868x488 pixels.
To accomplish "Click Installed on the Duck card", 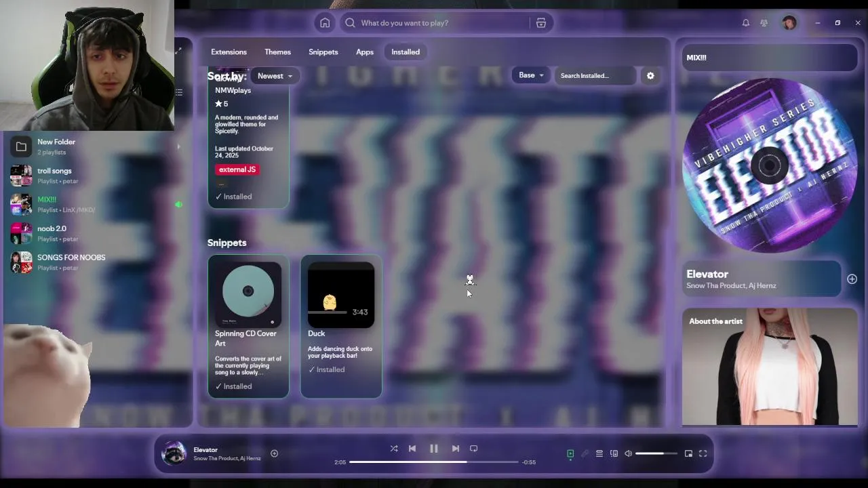I will 326,369.
